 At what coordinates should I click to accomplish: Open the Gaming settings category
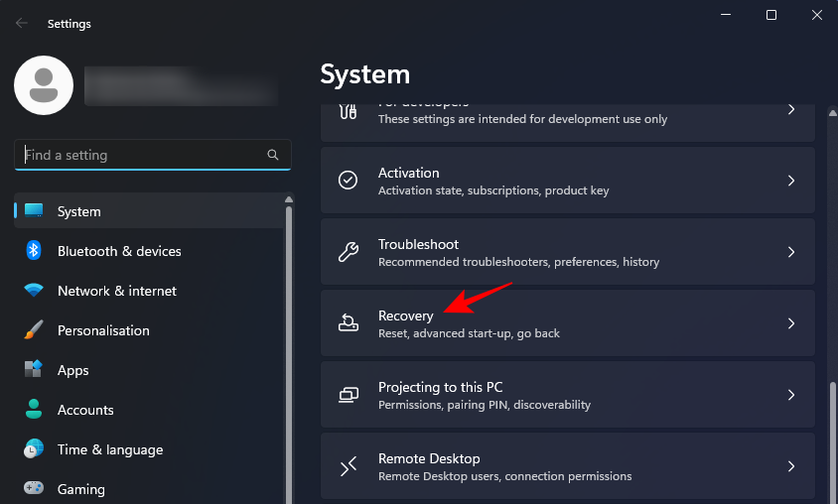[81, 489]
